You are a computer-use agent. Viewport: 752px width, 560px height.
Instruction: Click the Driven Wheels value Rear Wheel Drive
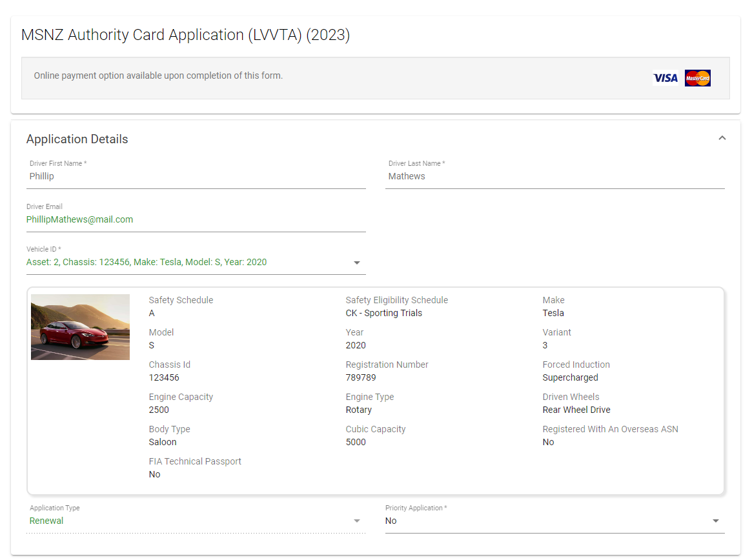tap(576, 410)
